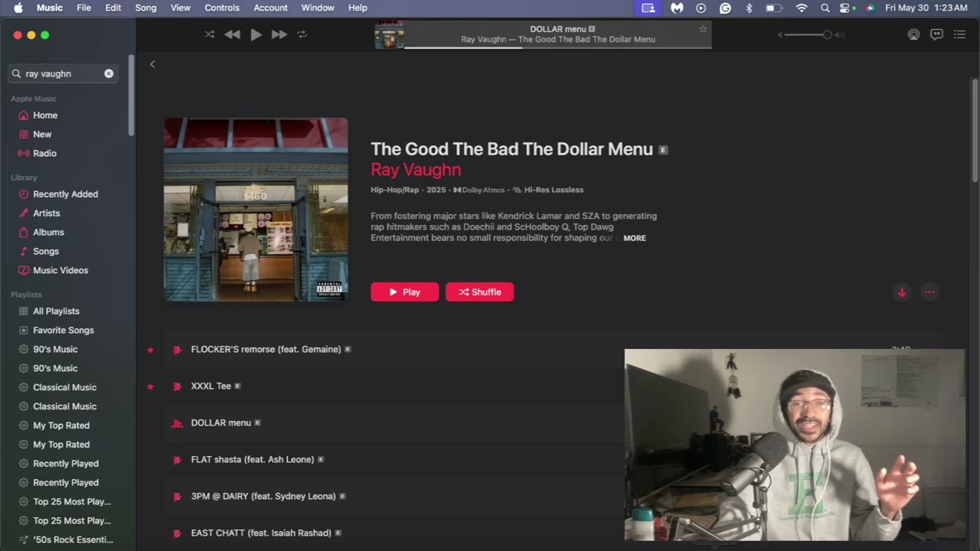Open Recently Added library

[65, 194]
